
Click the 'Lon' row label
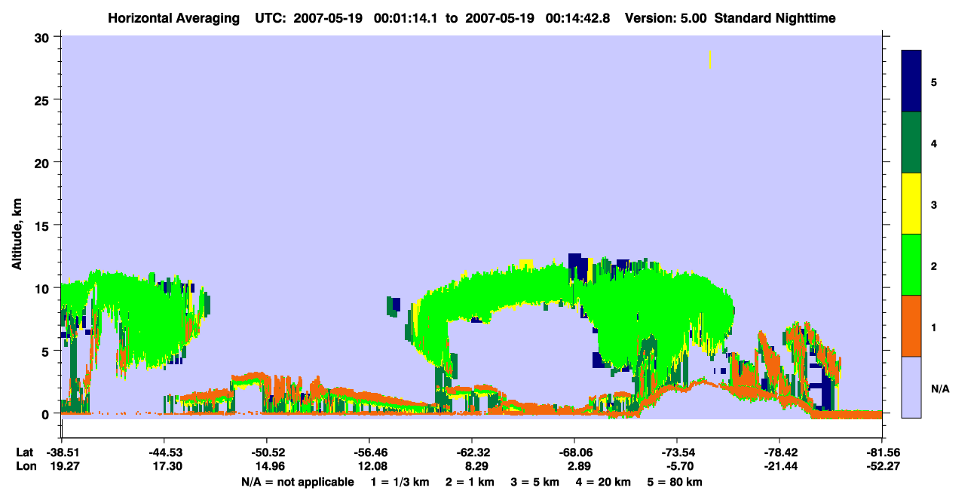pyautogui.click(x=26, y=467)
